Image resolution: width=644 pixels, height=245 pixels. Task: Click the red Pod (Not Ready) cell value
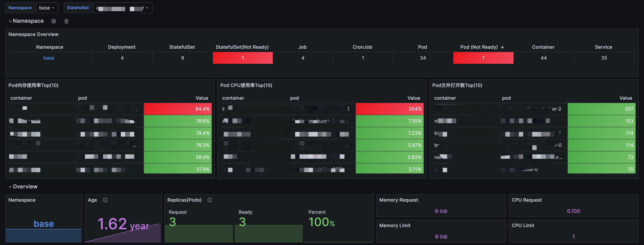click(x=483, y=58)
